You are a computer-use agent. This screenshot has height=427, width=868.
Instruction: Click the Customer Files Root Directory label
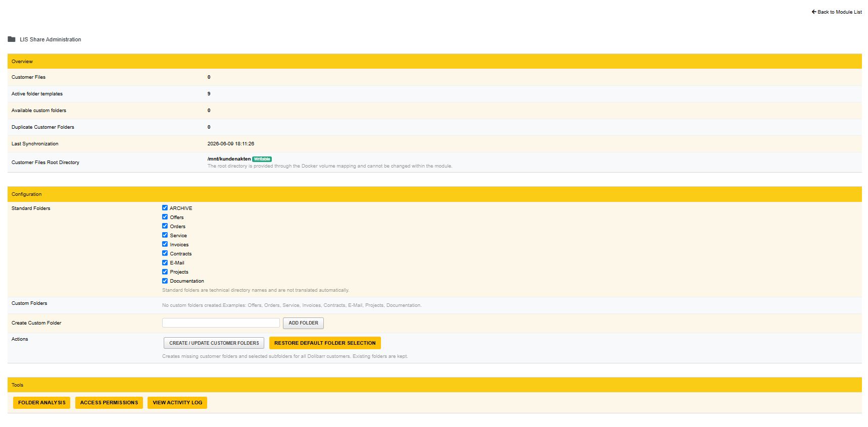click(45, 163)
